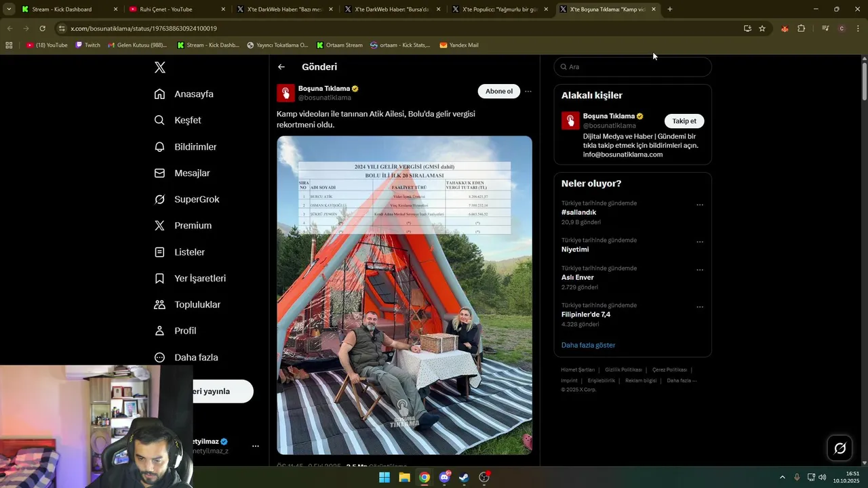
Task: Open Mesajlar messages
Action: coord(182,173)
